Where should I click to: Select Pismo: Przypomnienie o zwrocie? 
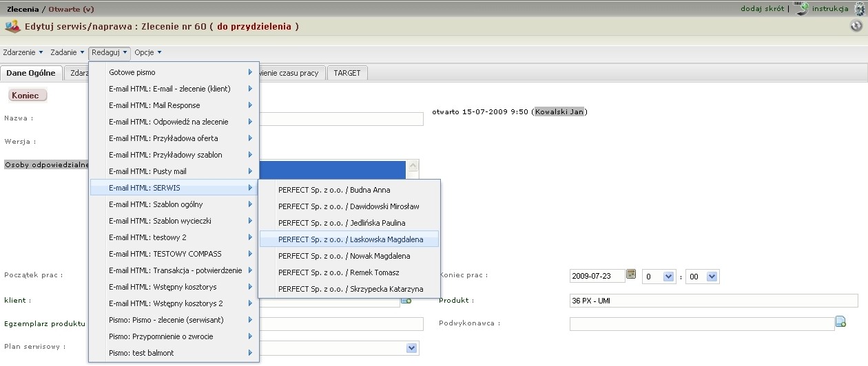pyautogui.click(x=174, y=336)
